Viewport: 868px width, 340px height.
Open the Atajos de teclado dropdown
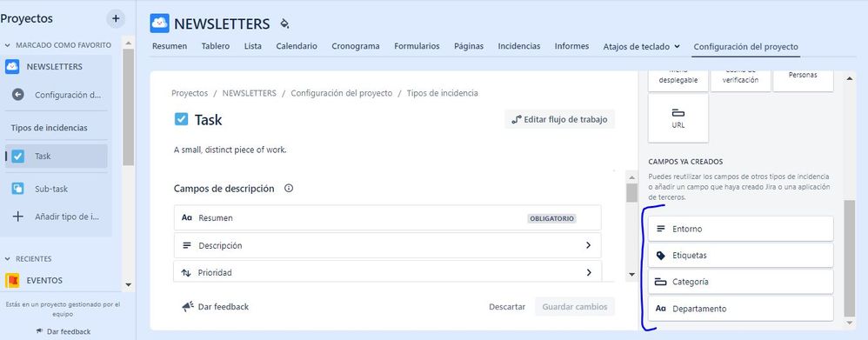coord(642,46)
